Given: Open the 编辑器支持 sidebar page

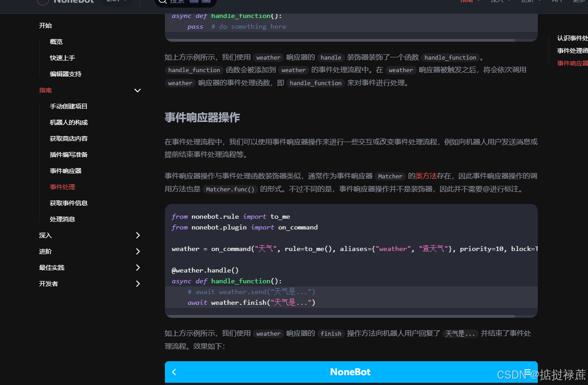Looking at the screenshot, I should coord(65,74).
